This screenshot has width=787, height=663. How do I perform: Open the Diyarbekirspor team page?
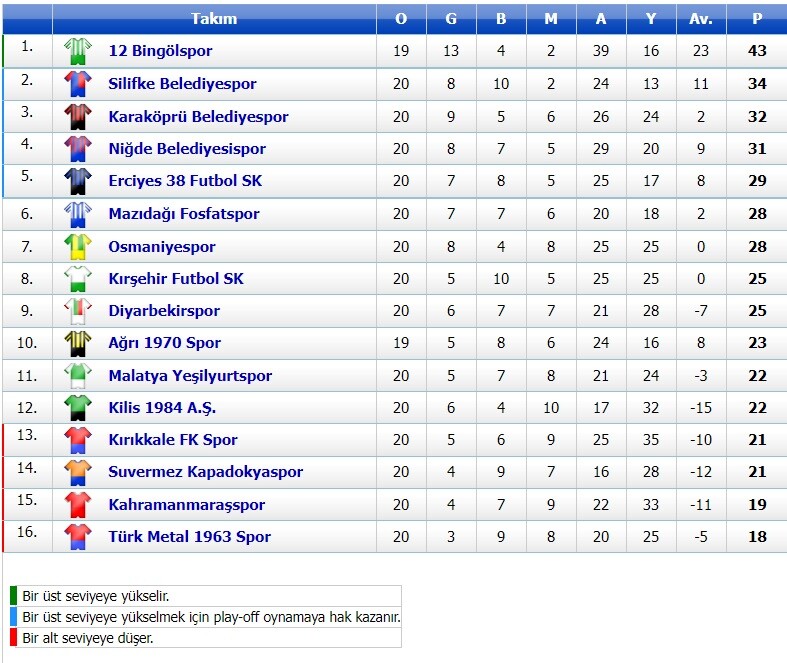pyautogui.click(x=164, y=311)
